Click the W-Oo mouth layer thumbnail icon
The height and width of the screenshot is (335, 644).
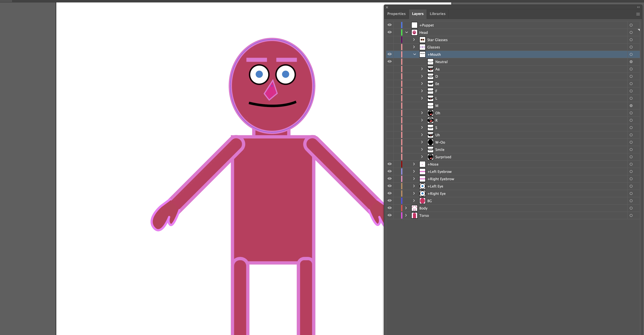(430, 142)
